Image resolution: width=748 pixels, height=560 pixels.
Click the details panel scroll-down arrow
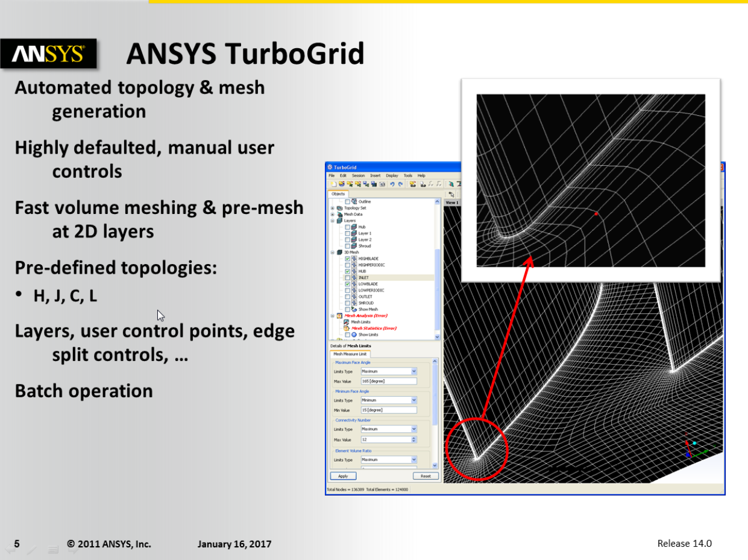435,465
